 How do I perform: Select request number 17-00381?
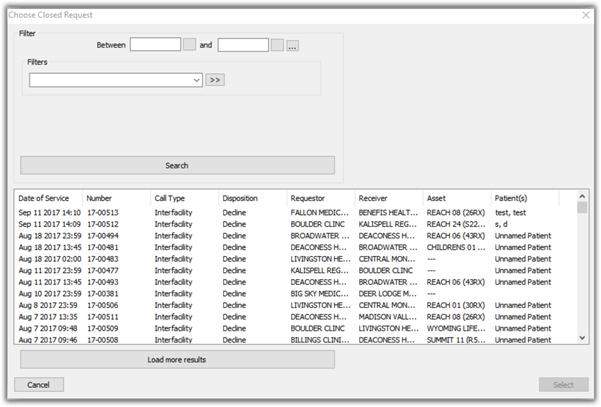[x=103, y=294]
